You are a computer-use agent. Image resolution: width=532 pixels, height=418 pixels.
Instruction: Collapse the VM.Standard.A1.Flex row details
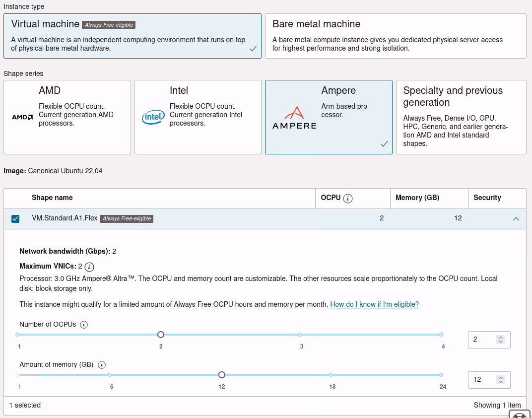coord(516,219)
